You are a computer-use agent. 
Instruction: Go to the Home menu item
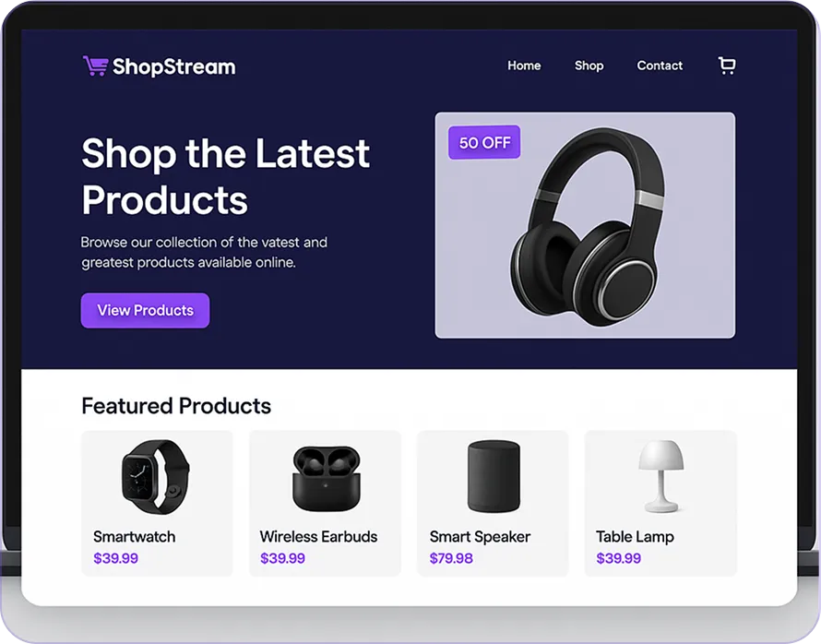524,66
